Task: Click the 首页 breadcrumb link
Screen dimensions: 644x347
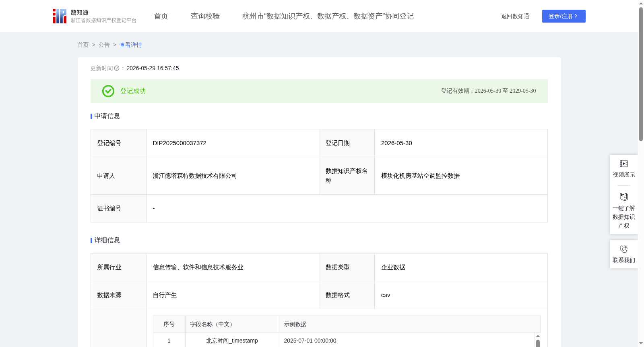Action: pyautogui.click(x=83, y=45)
